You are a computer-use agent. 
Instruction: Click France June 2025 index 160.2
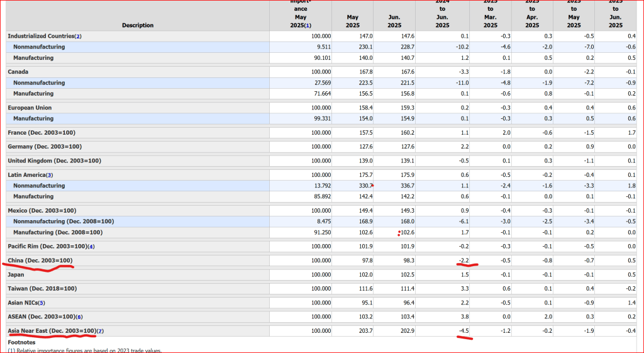tap(407, 133)
